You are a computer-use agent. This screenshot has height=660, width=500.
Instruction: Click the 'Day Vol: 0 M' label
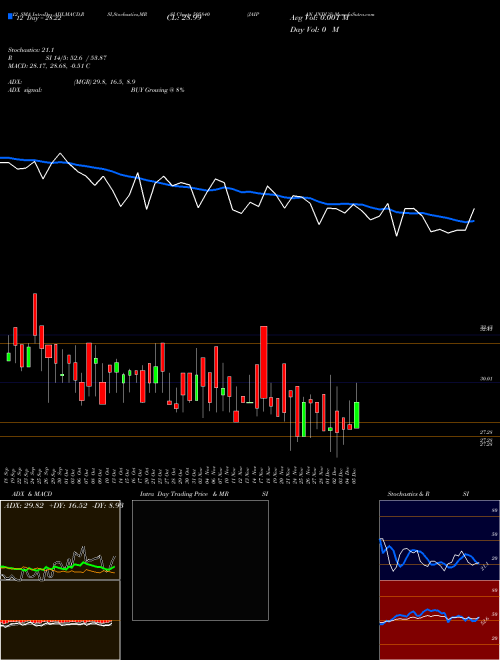314,30
